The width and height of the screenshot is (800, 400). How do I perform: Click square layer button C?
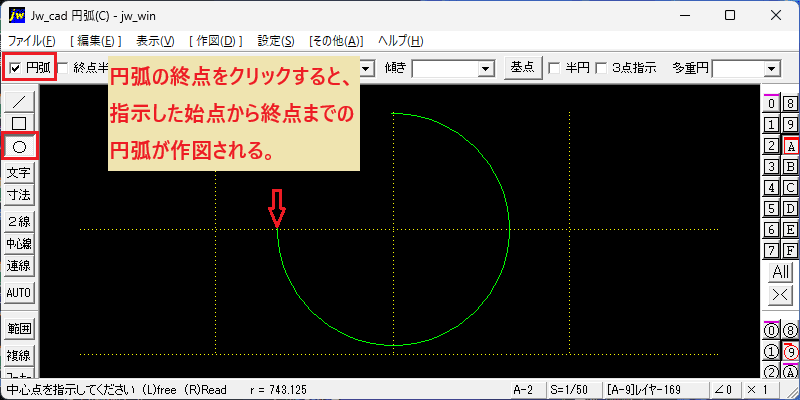coord(790,188)
